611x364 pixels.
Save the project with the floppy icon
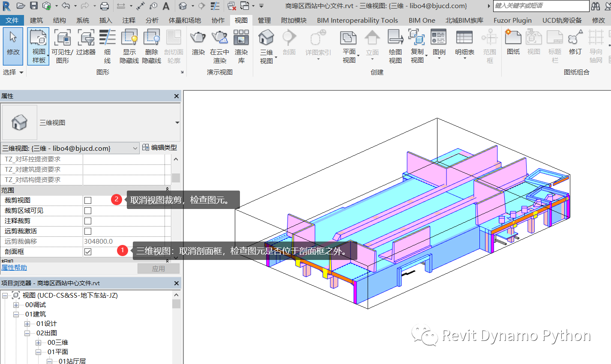(x=34, y=6)
